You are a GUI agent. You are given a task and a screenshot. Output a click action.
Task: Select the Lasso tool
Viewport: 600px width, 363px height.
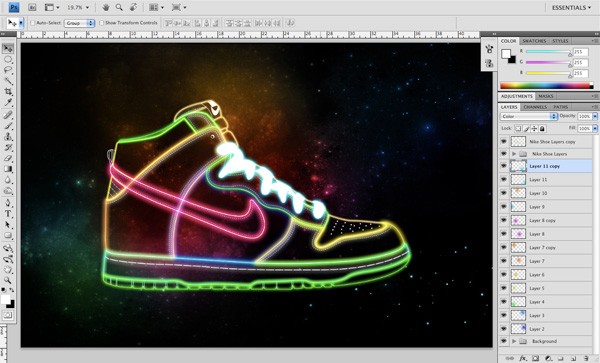(8, 70)
